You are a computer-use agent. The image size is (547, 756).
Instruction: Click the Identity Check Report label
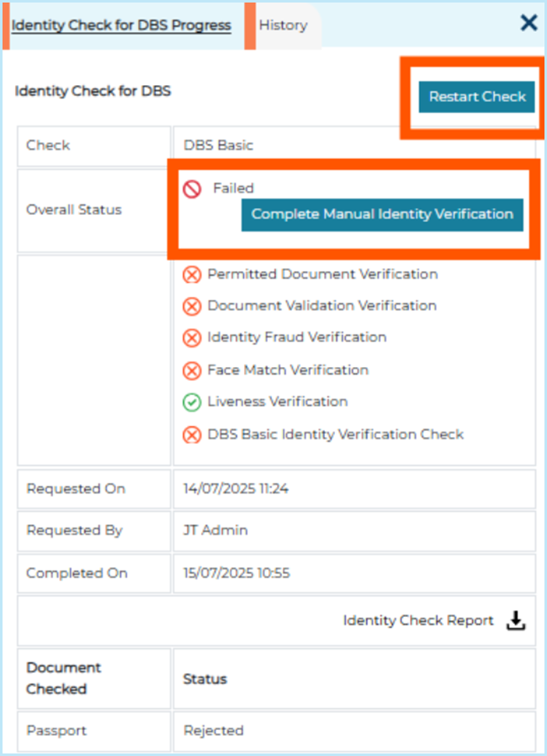pos(418,620)
